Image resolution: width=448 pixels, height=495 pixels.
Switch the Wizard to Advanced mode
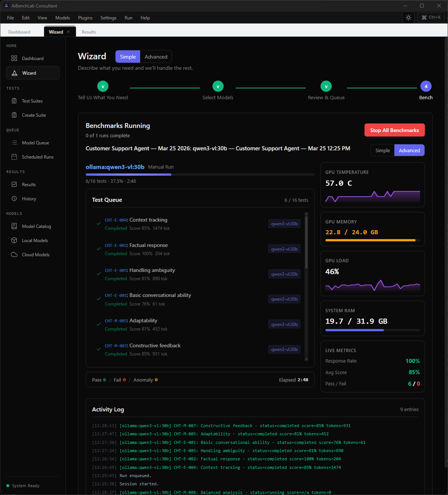pyautogui.click(x=156, y=56)
